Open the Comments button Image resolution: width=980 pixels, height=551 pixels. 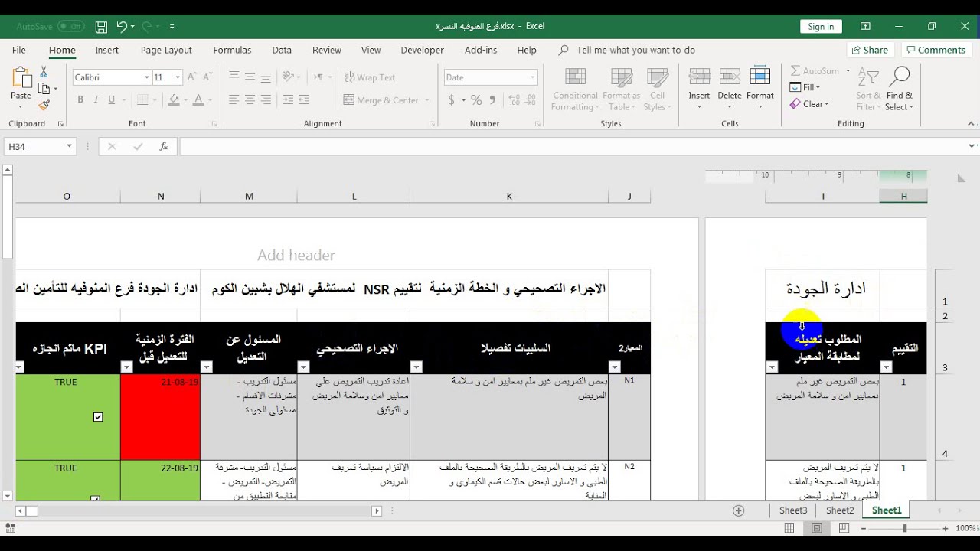936,50
